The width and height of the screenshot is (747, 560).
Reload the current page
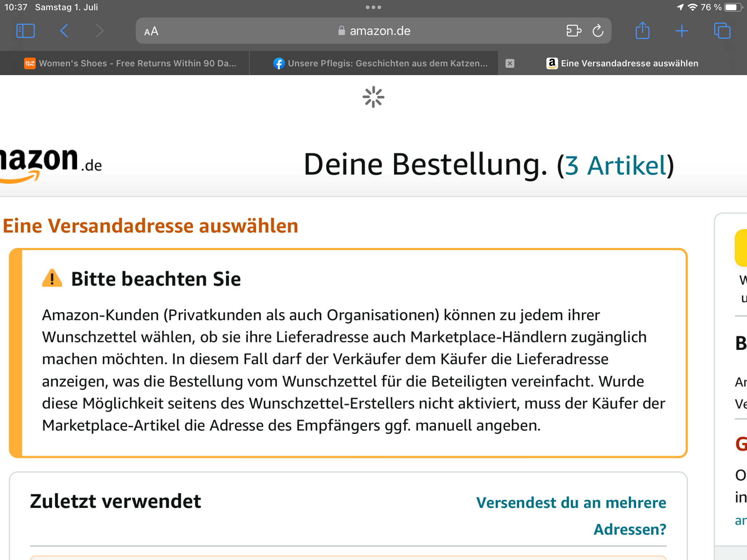pyautogui.click(x=598, y=31)
